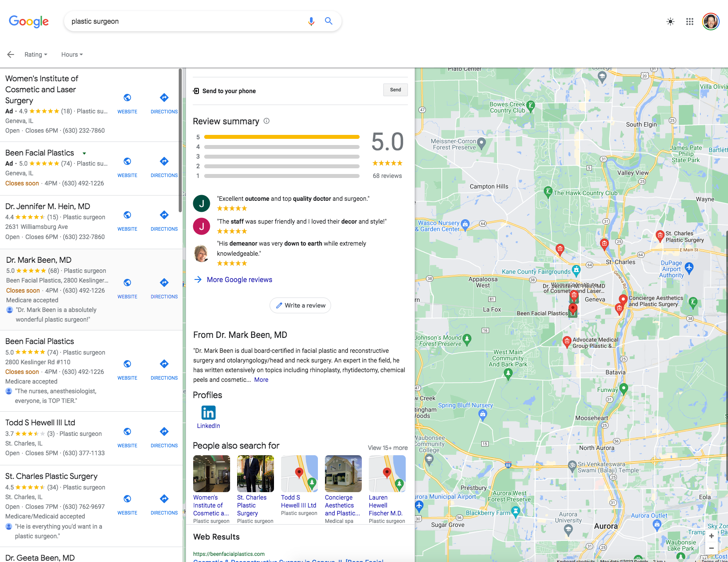Click the reviewer photo on third review
The height and width of the screenshot is (562, 728).
(202, 254)
